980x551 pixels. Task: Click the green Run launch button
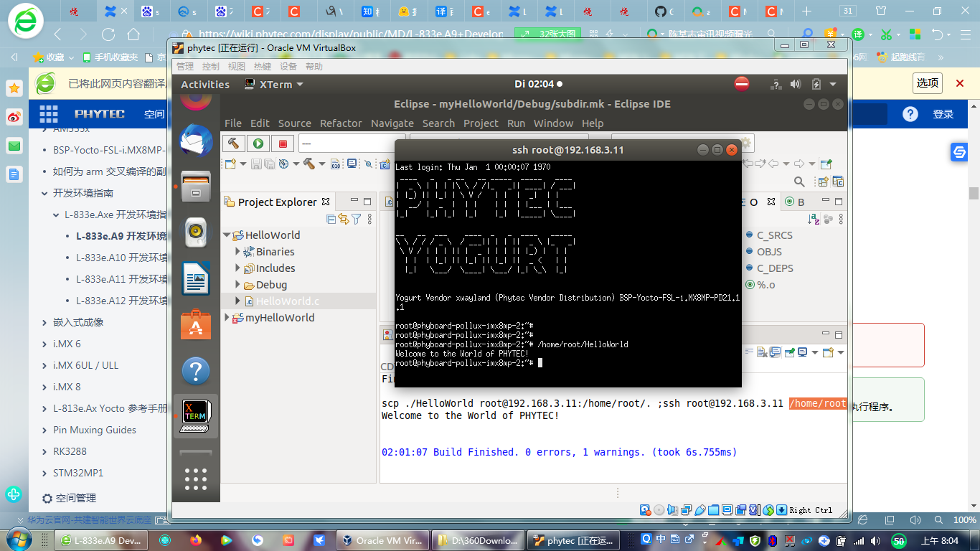tap(258, 143)
